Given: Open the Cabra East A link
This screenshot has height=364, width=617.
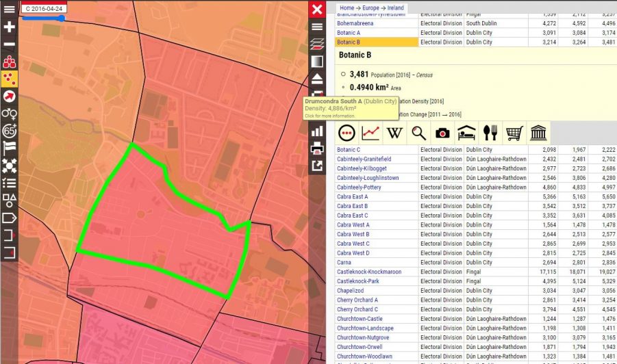Looking at the screenshot, I should coord(352,196).
